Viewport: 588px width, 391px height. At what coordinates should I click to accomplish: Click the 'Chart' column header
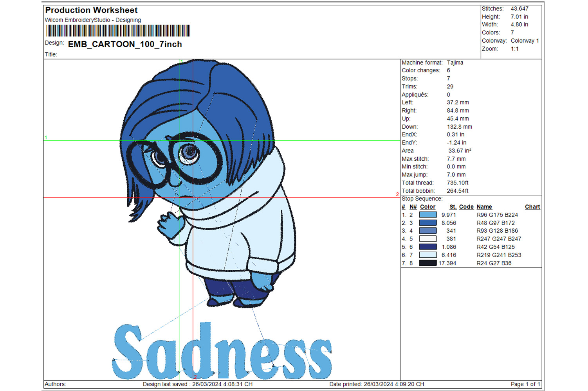(x=532, y=207)
